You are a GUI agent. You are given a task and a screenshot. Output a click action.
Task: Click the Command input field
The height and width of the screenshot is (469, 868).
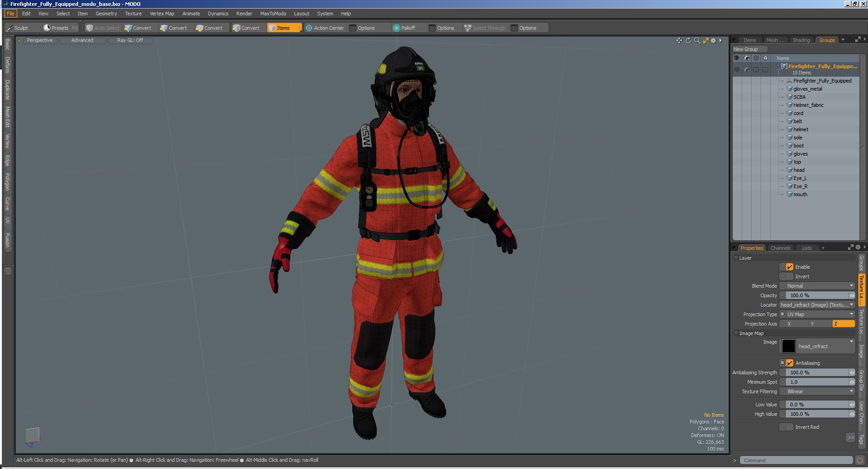click(796, 460)
